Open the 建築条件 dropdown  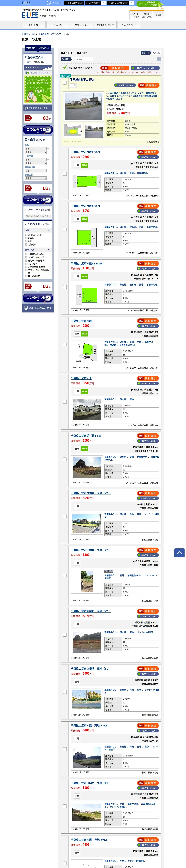pos(36,178)
